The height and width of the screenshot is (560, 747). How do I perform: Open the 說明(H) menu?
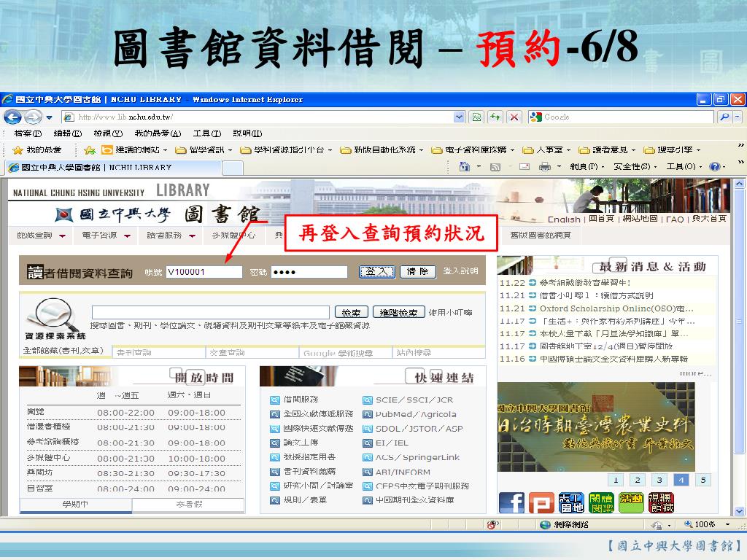(x=247, y=133)
